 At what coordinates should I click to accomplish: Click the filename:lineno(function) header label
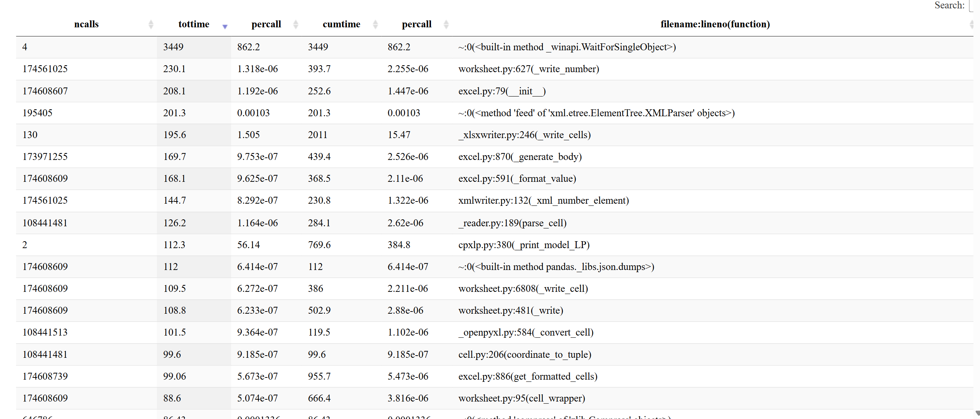point(715,24)
